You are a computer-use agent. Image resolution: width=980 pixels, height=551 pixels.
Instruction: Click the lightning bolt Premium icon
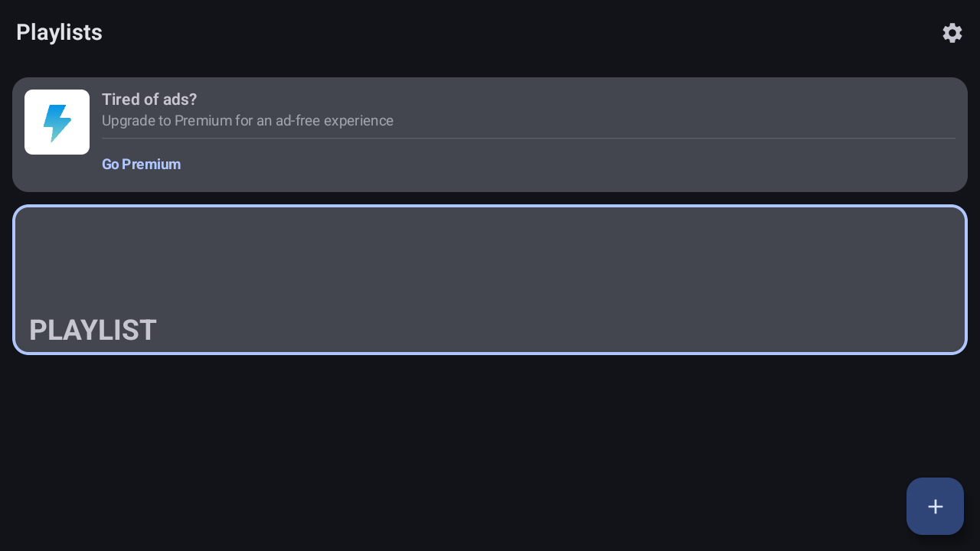pyautogui.click(x=57, y=122)
